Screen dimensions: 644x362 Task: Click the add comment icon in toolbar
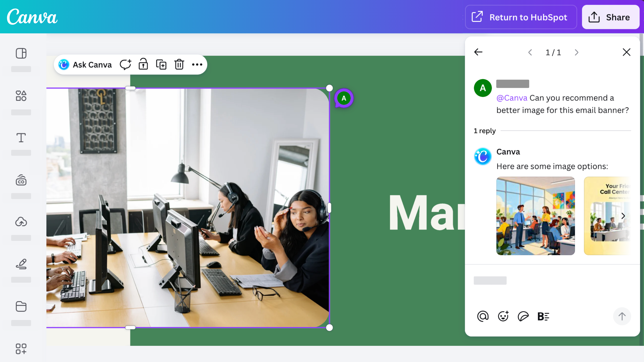pos(125,64)
